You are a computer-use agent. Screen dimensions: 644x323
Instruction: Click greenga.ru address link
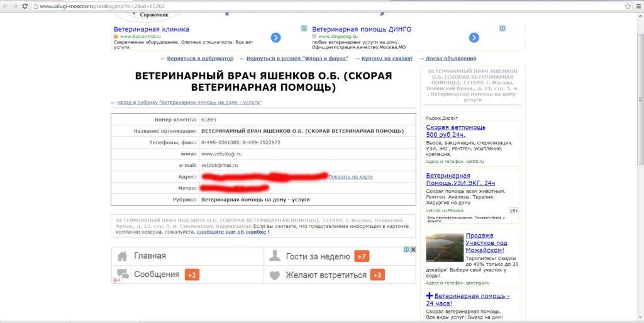(478, 283)
